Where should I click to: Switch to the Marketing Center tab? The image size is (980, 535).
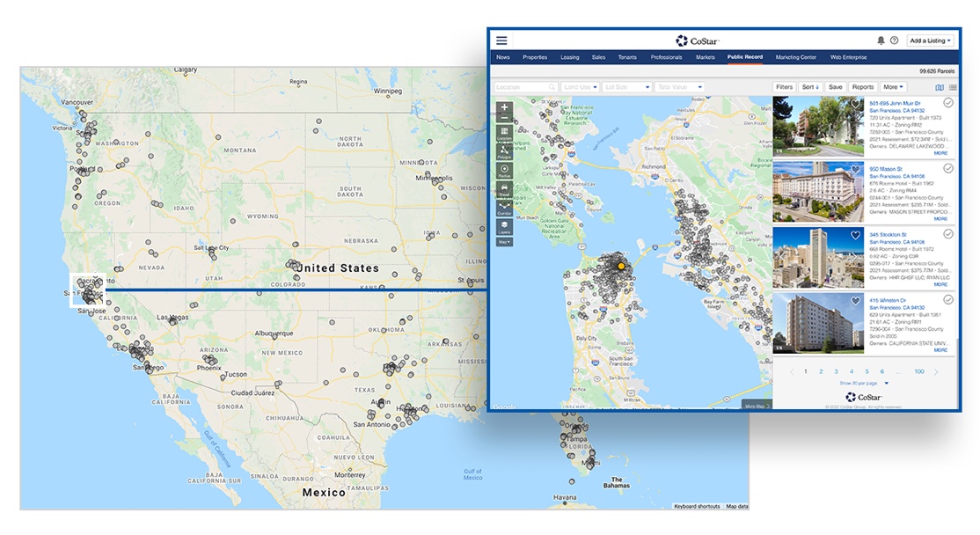coord(795,57)
